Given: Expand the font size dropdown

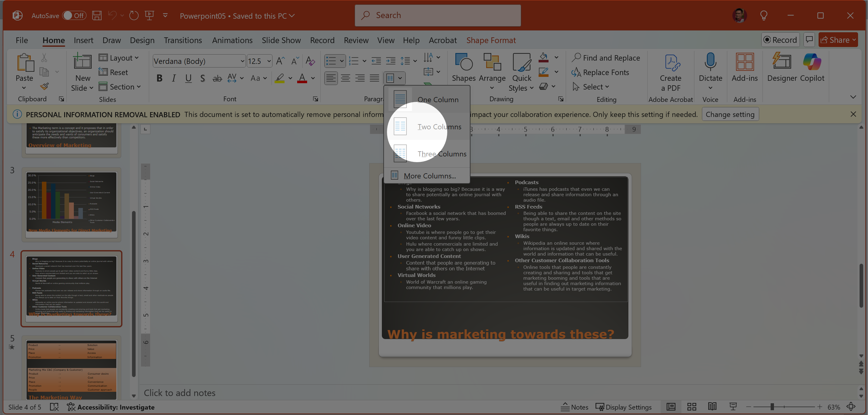Looking at the screenshot, I should pos(269,61).
